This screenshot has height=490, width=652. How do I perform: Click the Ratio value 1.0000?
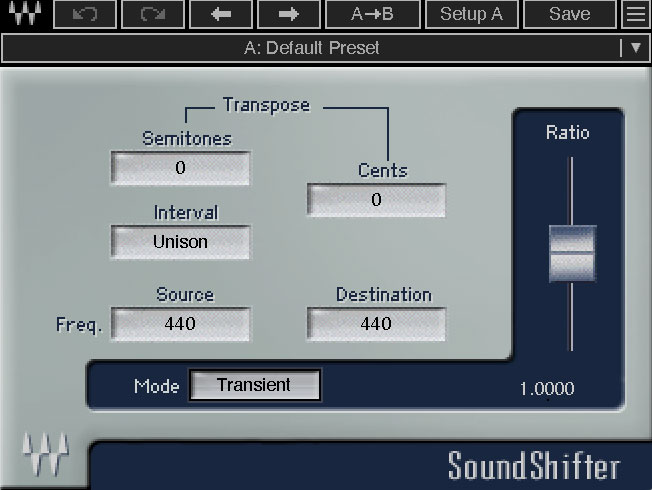[x=547, y=389]
